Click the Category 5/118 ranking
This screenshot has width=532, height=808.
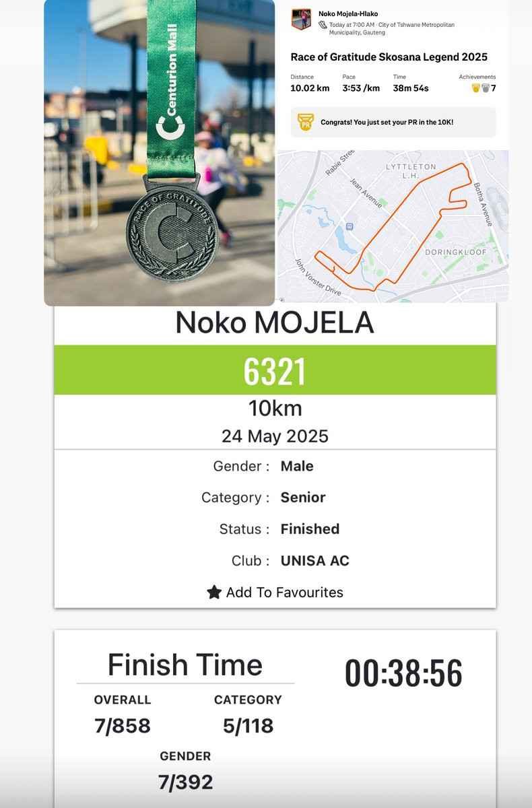[248, 726]
